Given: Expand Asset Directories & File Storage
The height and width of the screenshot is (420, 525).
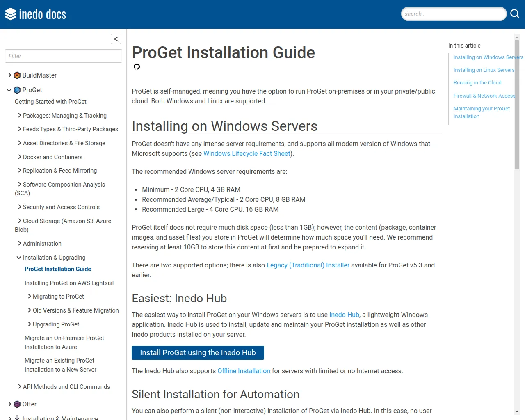Looking at the screenshot, I should point(20,143).
